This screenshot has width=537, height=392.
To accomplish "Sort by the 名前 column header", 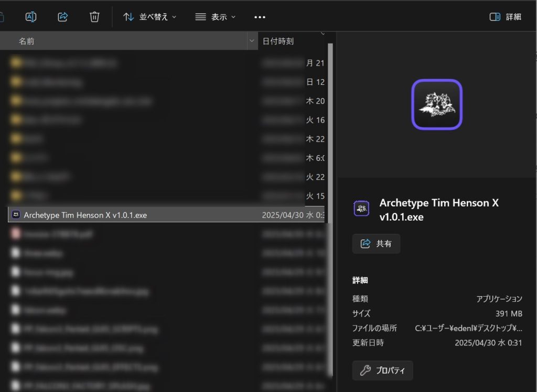I will click(27, 41).
